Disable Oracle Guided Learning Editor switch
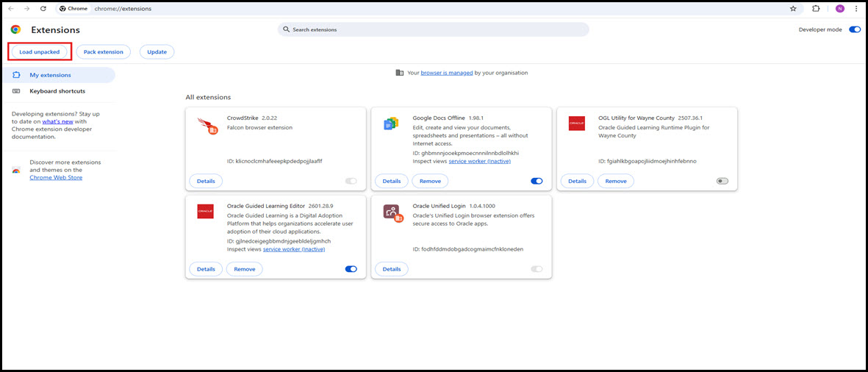Viewport: 868px width, 372px height. click(351, 269)
